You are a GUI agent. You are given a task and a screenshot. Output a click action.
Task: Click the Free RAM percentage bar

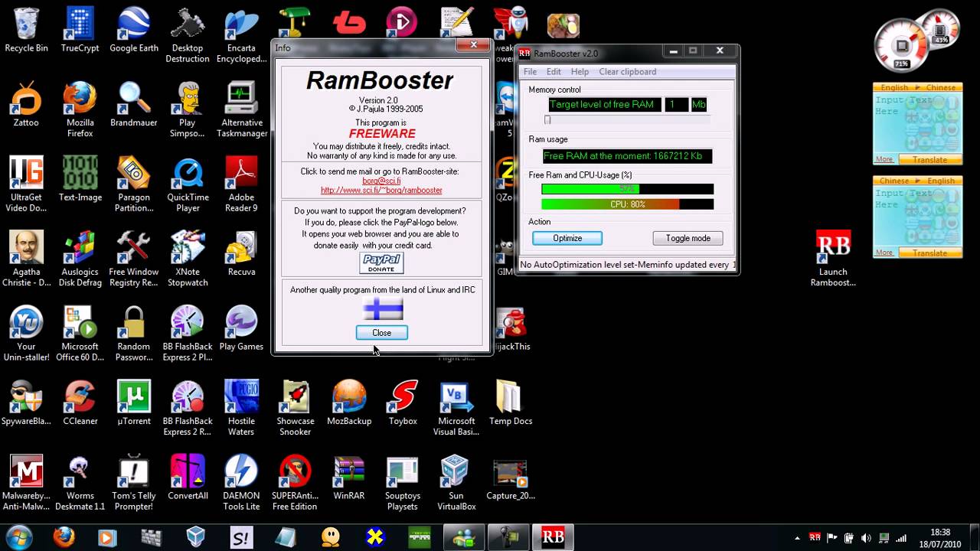[627, 189]
